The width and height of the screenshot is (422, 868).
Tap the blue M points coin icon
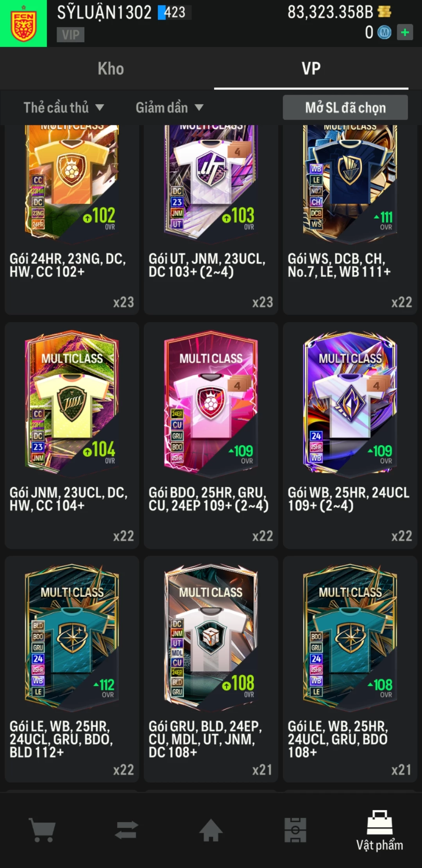[x=384, y=32]
